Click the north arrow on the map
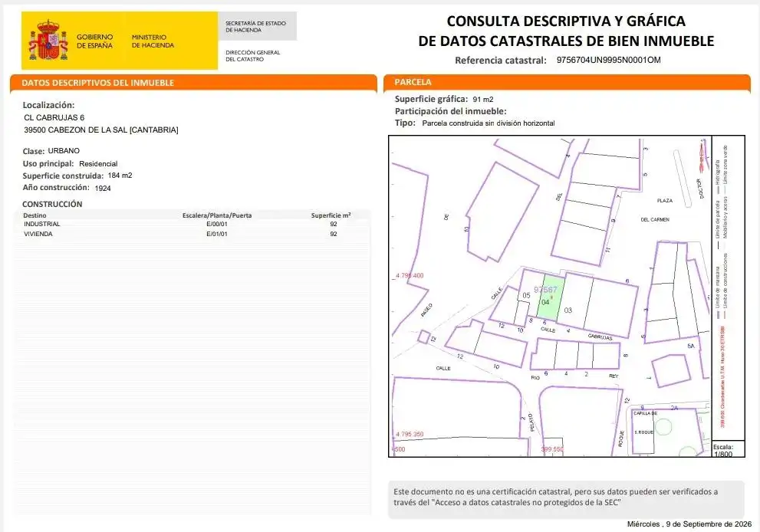The height and width of the screenshot is (532, 760). [x=702, y=156]
